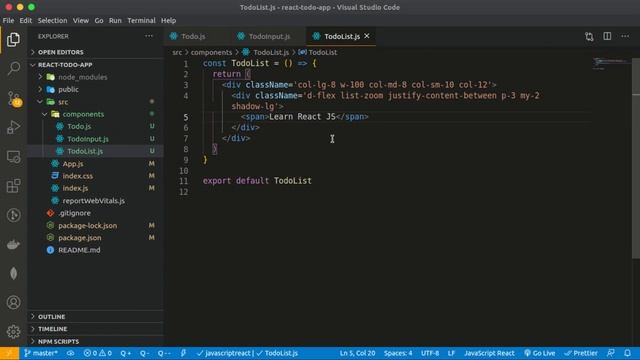Screen dimensions: 640x360
Task: Switch to the Todo.js tab
Action: 193,36
